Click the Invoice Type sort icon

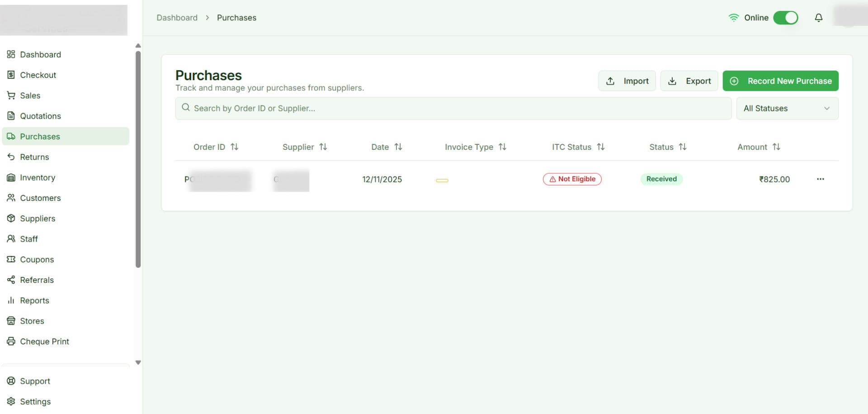pos(502,147)
